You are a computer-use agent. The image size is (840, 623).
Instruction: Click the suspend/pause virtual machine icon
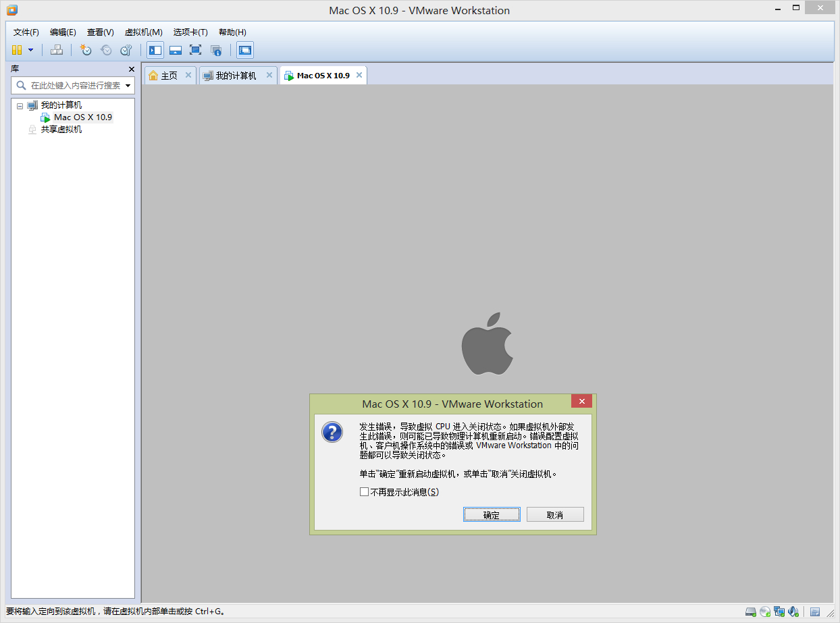coord(17,50)
